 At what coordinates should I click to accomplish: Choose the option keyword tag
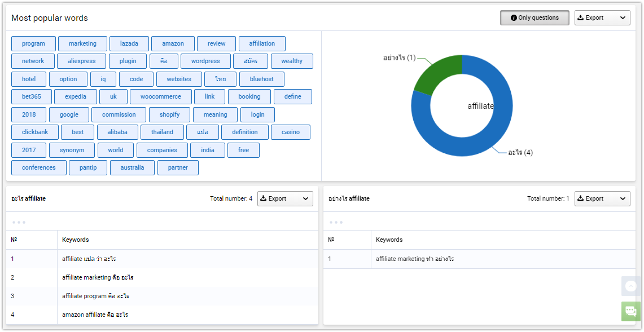(x=68, y=79)
